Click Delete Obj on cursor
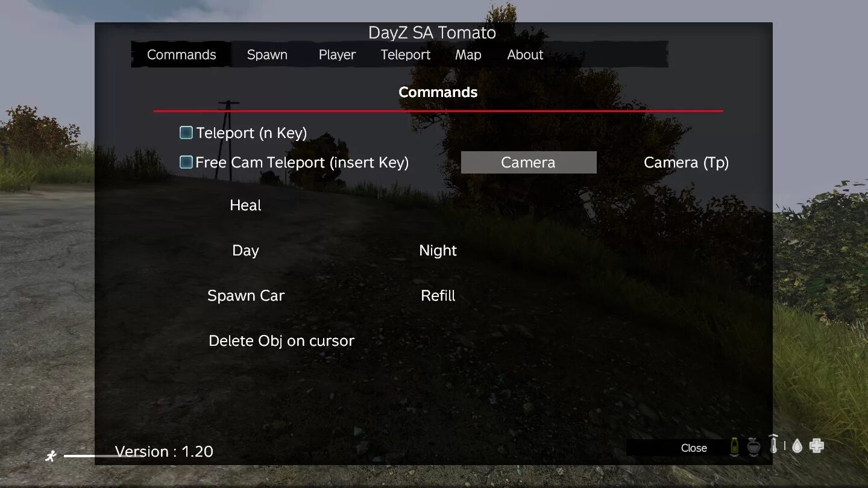The width and height of the screenshot is (868, 488). coord(281,341)
